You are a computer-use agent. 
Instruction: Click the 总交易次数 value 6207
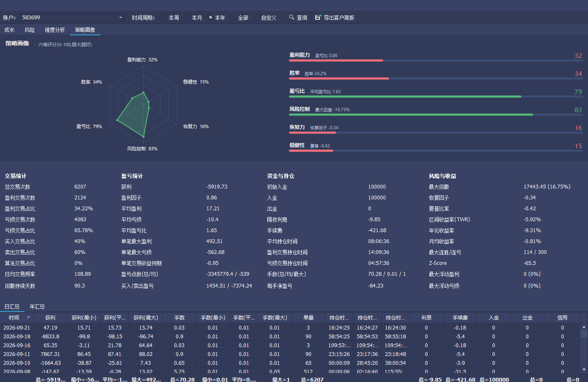(80, 187)
